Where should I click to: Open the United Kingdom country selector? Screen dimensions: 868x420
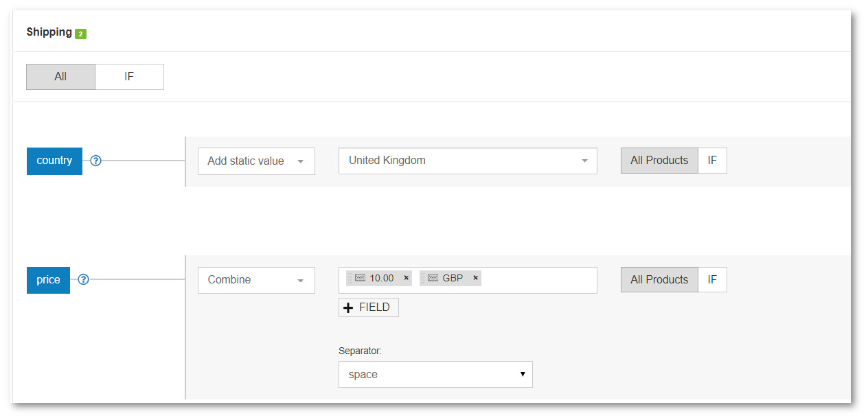(468, 161)
